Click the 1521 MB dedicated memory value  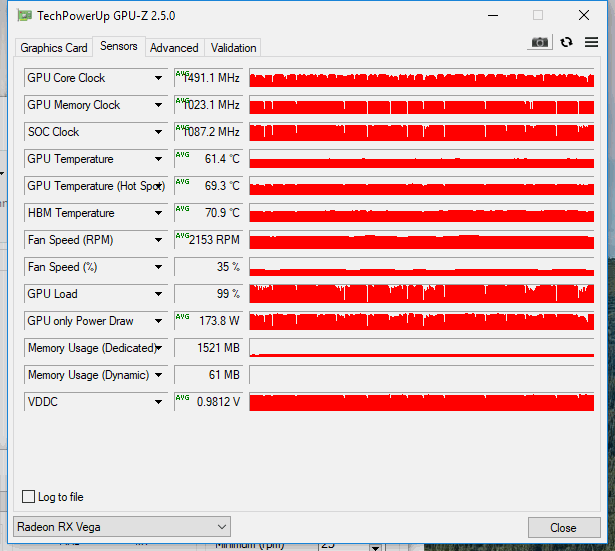click(x=208, y=348)
